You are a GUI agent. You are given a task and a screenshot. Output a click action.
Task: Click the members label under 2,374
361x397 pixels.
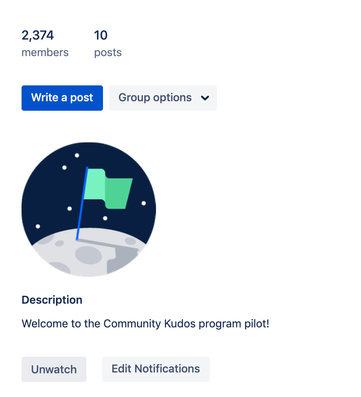45,52
